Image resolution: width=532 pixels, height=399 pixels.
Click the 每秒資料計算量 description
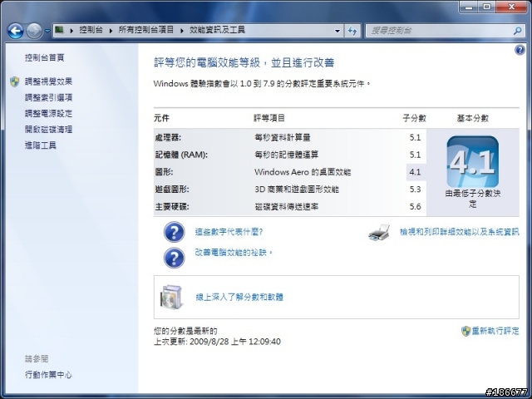click(283, 137)
